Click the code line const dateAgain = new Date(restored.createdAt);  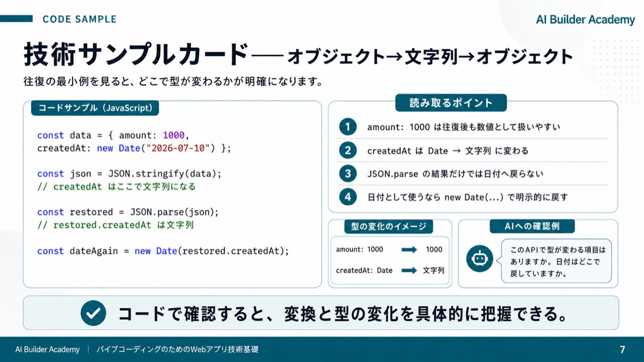pos(163,251)
